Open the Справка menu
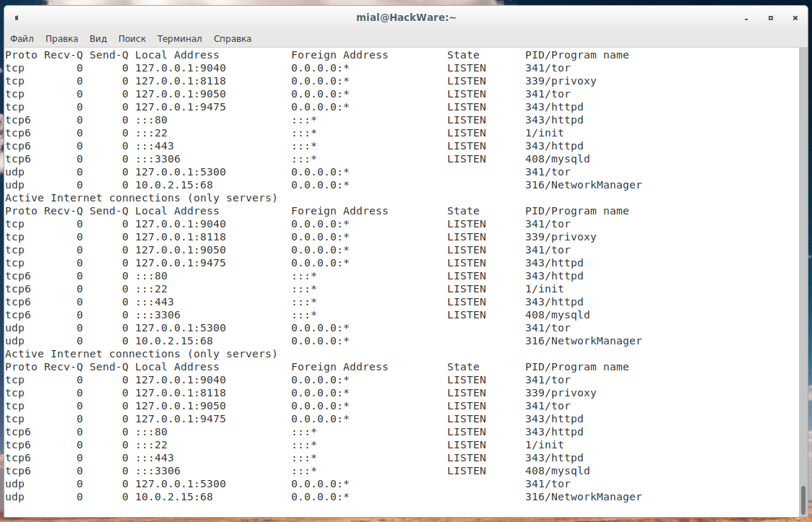This screenshot has height=522, width=812. point(233,38)
